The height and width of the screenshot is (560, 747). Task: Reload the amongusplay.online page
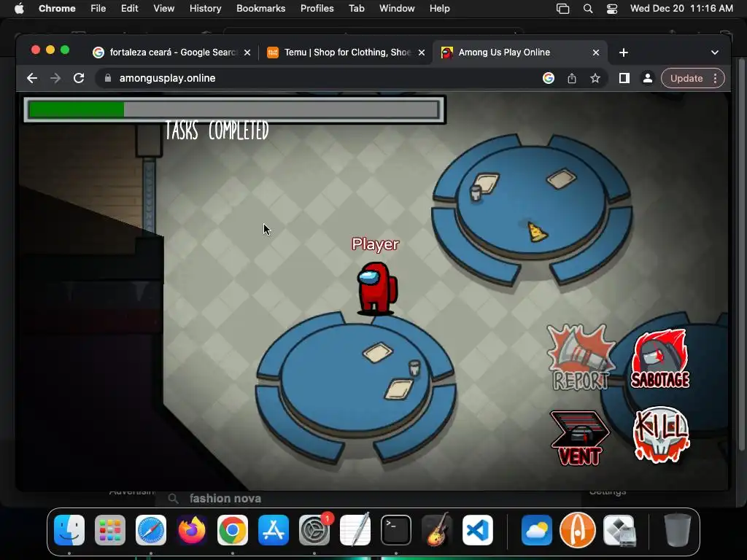79,78
